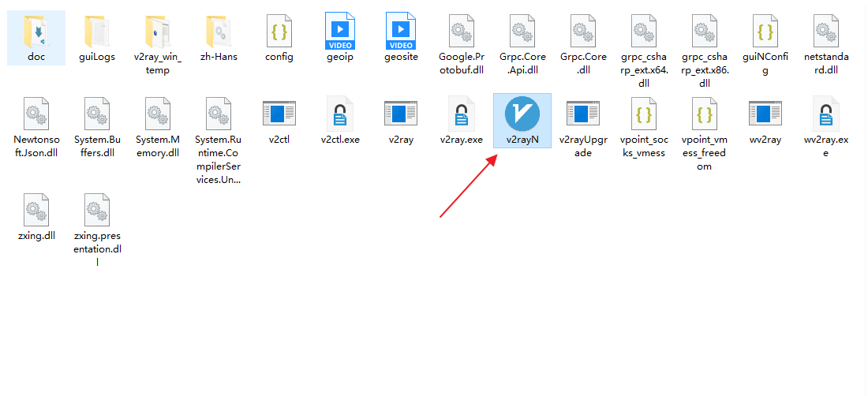Select the zh-Hans folder icon
Image resolution: width=868 pixels, height=396 pixels.
click(x=219, y=32)
